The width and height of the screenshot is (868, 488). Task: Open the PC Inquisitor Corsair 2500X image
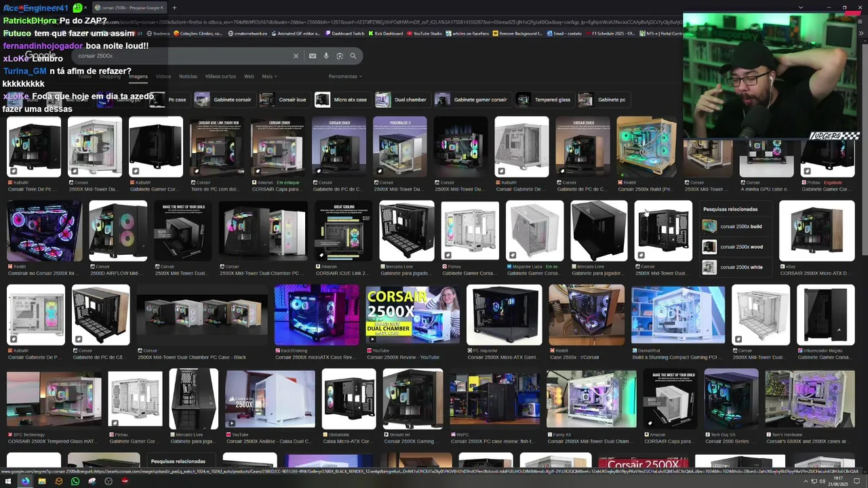click(504, 315)
